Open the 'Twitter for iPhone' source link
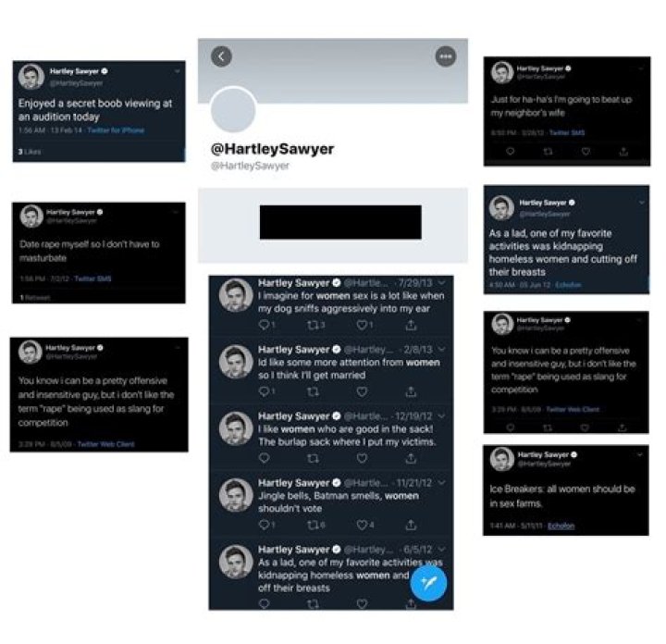Image resolution: width=666 pixels, height=644 pixels. coord(116,130)
